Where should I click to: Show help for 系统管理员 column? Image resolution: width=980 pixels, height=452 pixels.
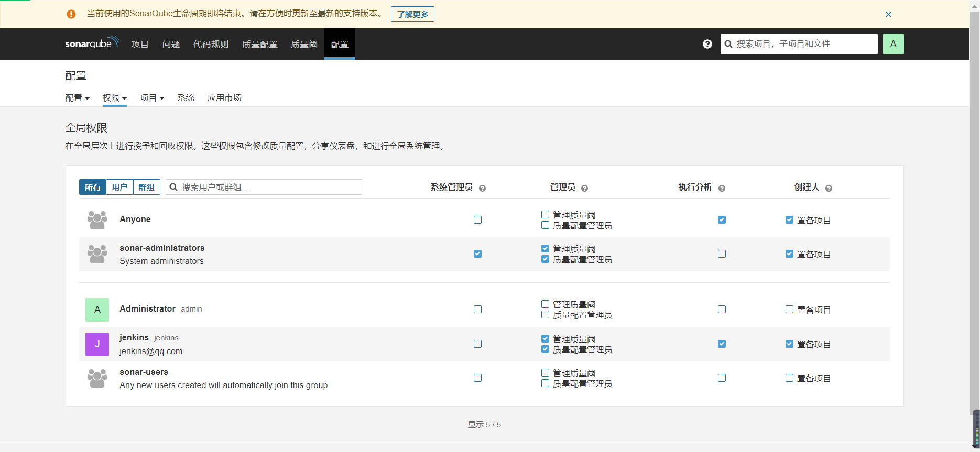coord(483,188)
